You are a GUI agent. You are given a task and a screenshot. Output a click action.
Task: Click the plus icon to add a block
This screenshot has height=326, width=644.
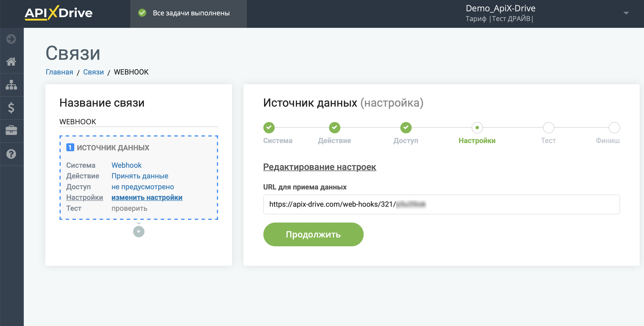click(x=139, y=232)
